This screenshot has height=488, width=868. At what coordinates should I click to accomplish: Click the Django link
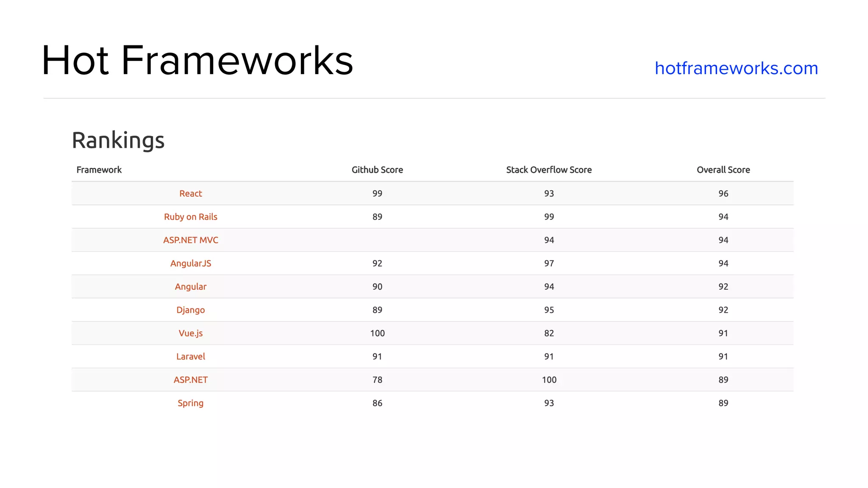click(190, 310)
